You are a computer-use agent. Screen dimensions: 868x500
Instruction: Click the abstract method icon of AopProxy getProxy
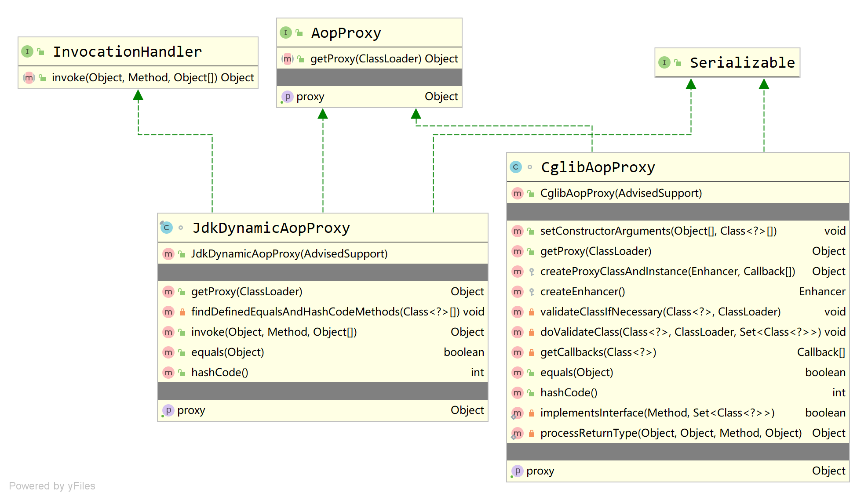tap(288, 59)
